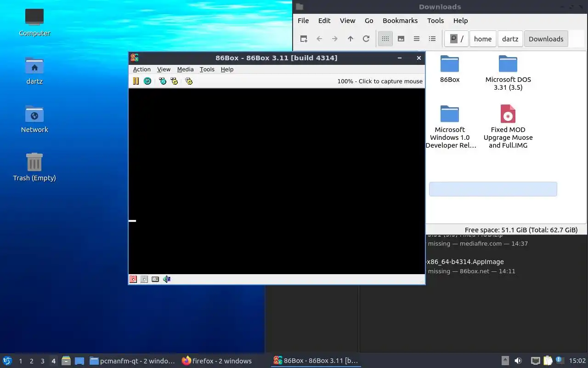
Task: Switch file manager to icon view
Action: point(385,39)
